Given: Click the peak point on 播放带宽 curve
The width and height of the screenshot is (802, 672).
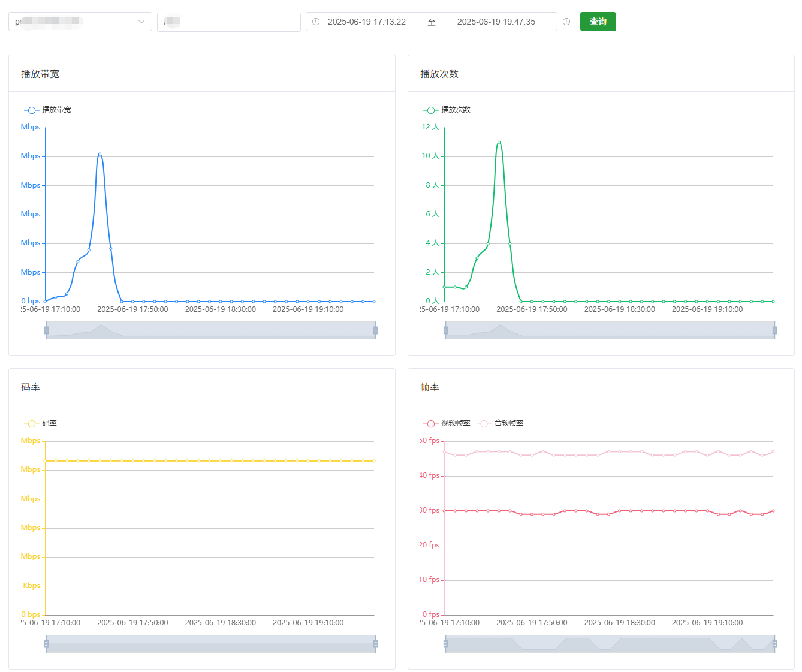Looking at the screenshot, I should (100, 154).
